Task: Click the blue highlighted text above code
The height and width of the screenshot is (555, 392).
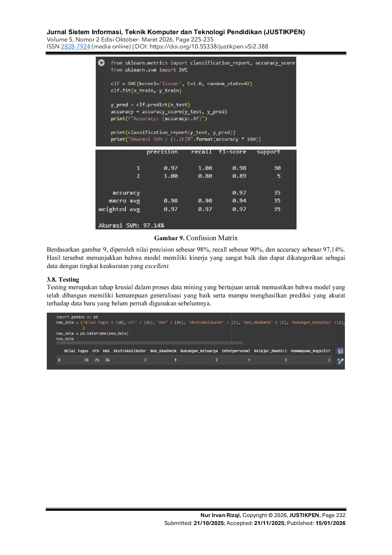Action: [76, 47]
